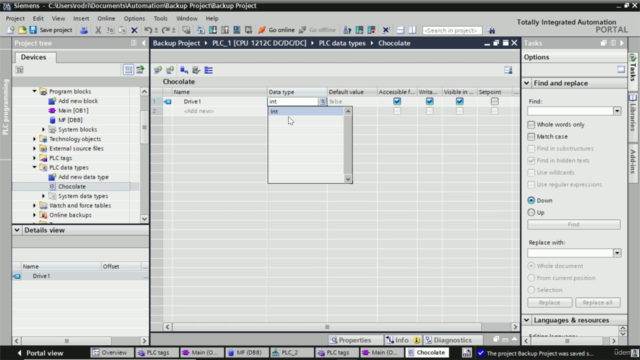Click the Split editor vertically icon

point(412,30)
